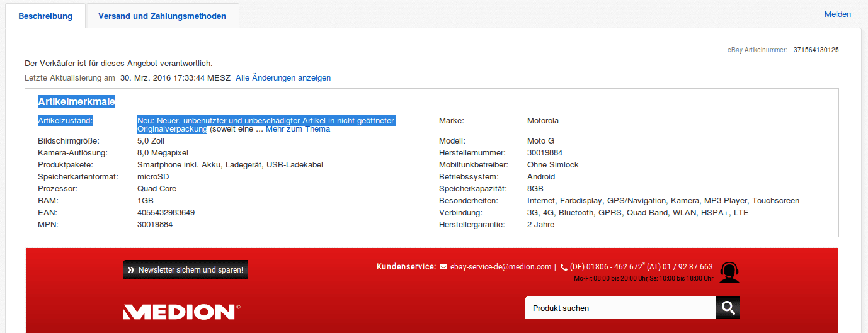
Task: Click Ohne Simlock value
Action: 553,165
